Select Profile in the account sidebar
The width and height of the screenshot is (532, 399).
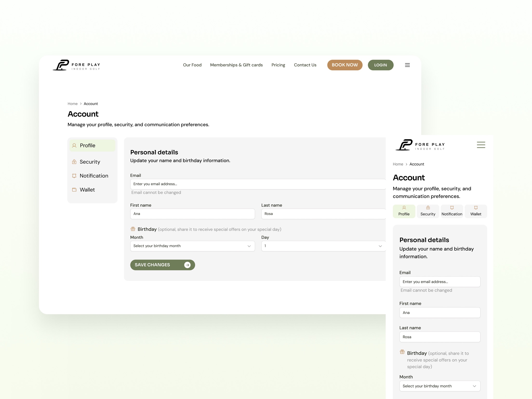pyautogui.click(x=92, y=146)
